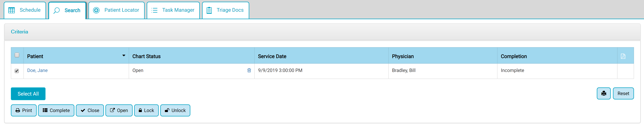This screenshot has width=644, height=129.
Task: Click the Open chart button
Action: point(119,110)
